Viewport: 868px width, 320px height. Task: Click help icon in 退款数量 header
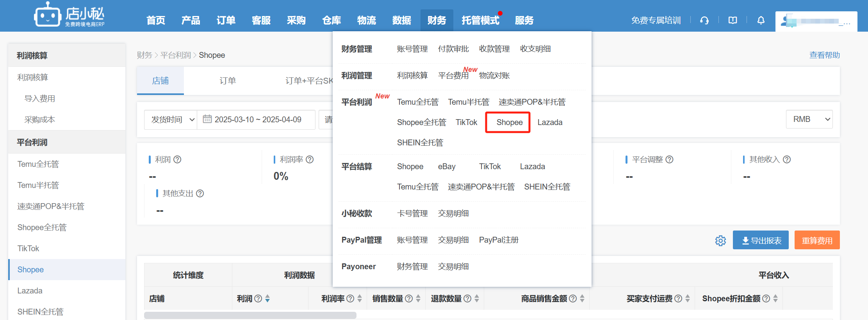click(x=467, y=299)
